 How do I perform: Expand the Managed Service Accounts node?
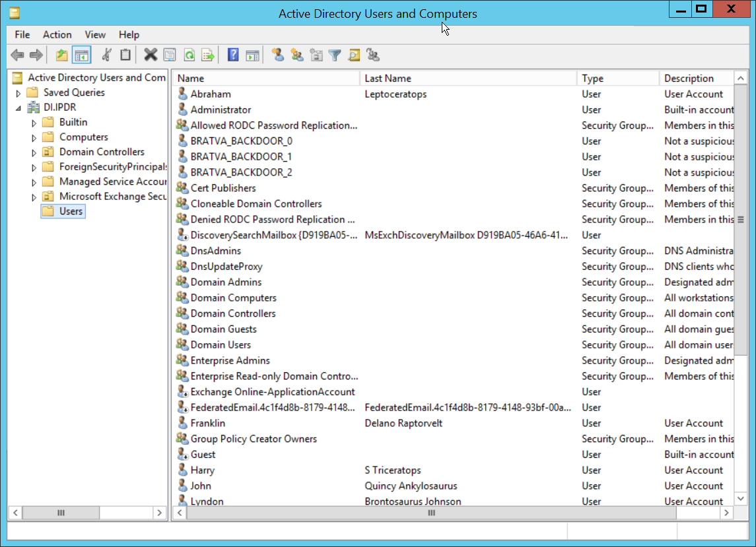[x=34, y=183]
